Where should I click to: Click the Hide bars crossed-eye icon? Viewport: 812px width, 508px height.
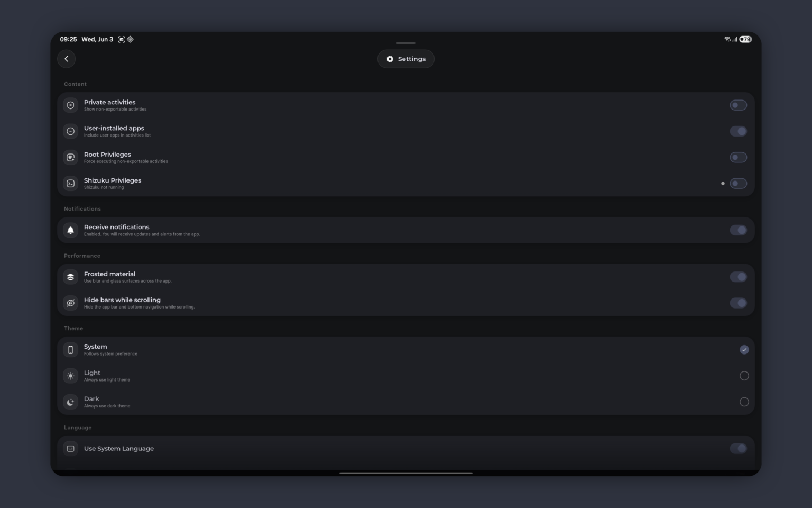70,303
